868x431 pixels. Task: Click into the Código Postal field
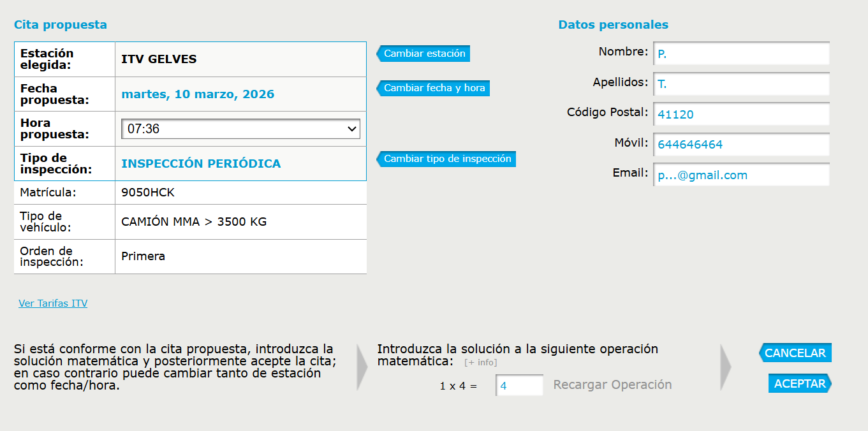point(740,114)
